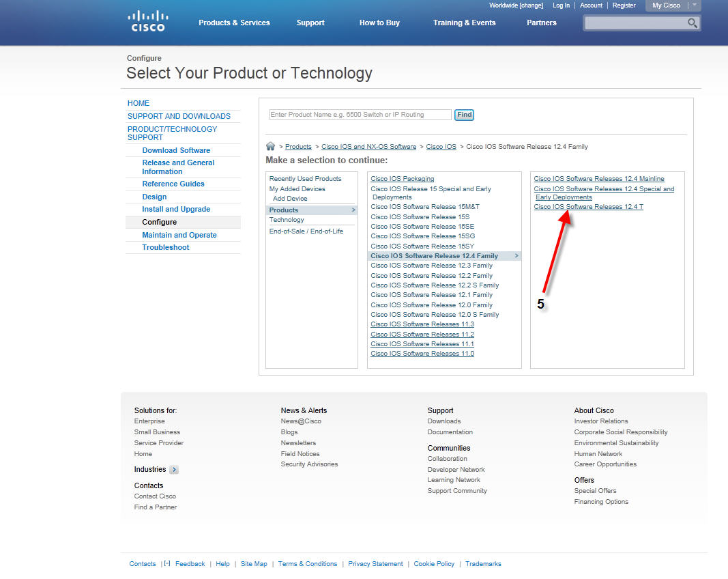Open Trademarks link
Viewport: 728px width, 579px height.
click(483, 564)
